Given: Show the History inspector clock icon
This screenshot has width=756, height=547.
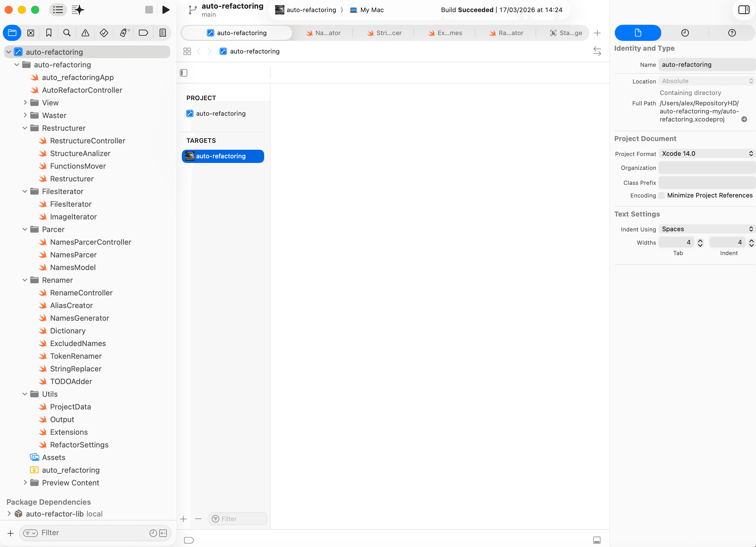Looking at the screenshot, I should [685, 33].
